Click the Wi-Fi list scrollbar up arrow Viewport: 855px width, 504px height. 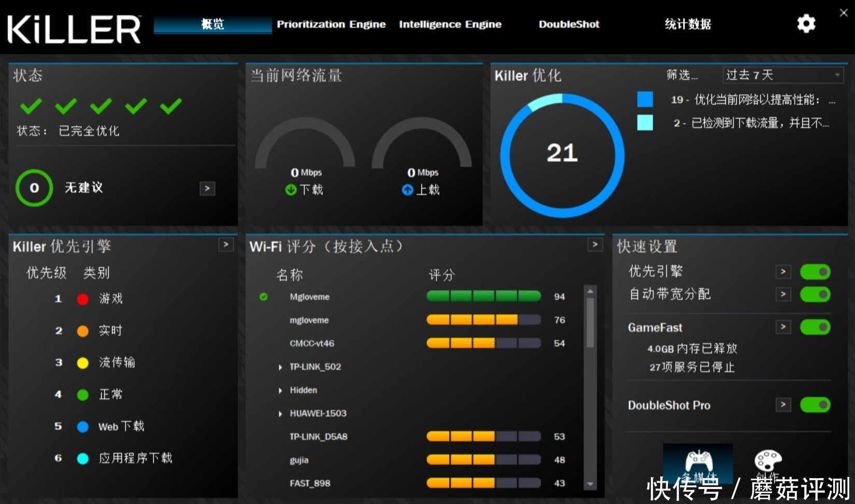coord(590,291)
